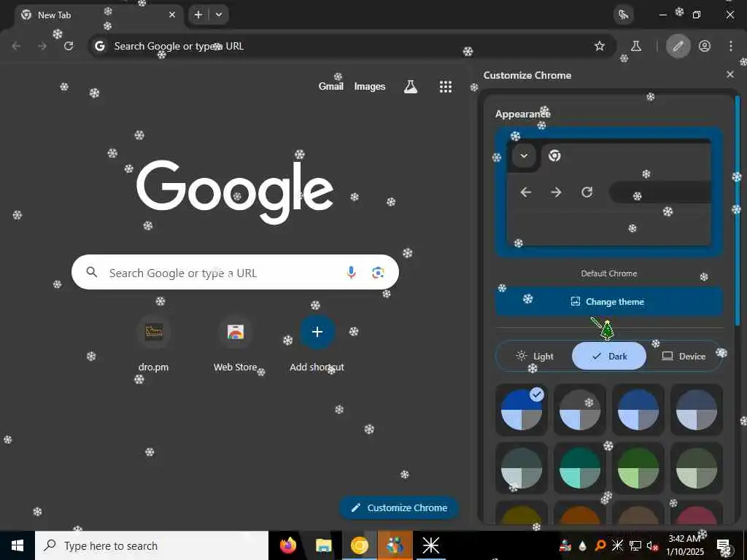The image size is (747, 560).
Task: Click the volume muted tray icon
Action: (653, 545)
